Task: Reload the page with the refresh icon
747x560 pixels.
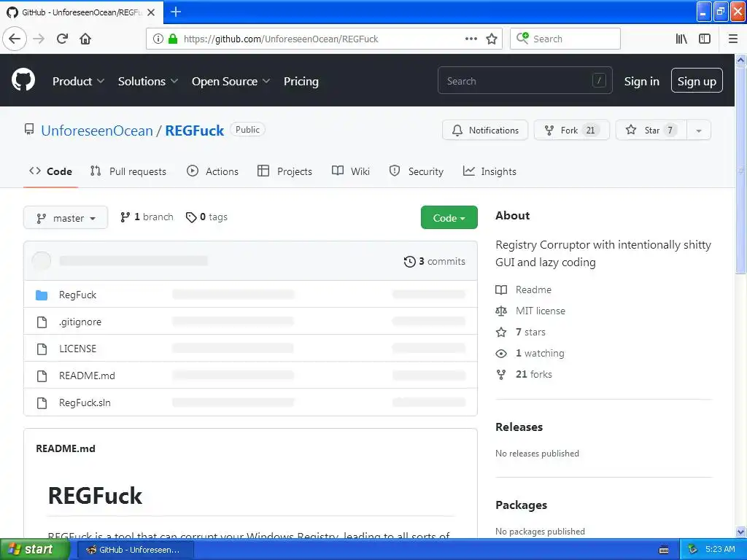Action: (62, 39)
